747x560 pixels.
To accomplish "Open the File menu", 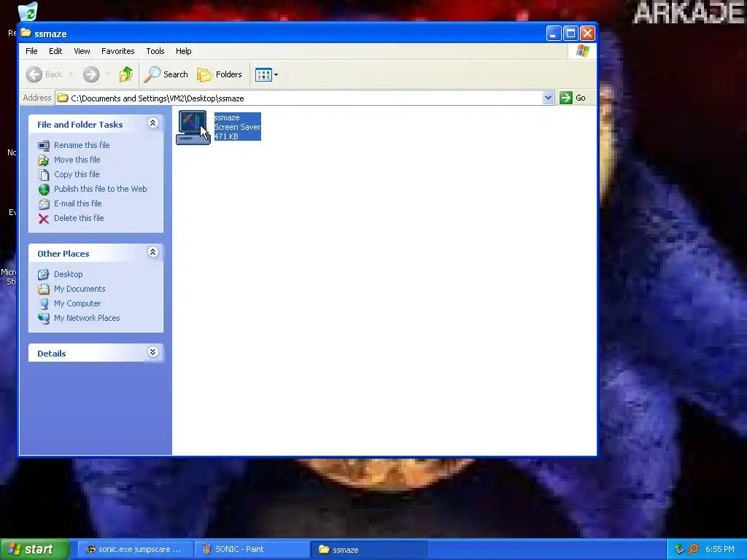I will (31, 51).
